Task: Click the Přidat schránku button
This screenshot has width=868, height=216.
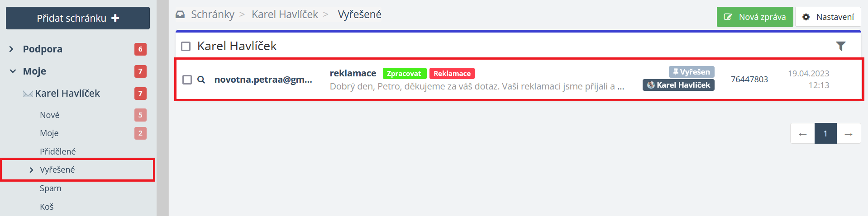Action: [x=78, y=18]
